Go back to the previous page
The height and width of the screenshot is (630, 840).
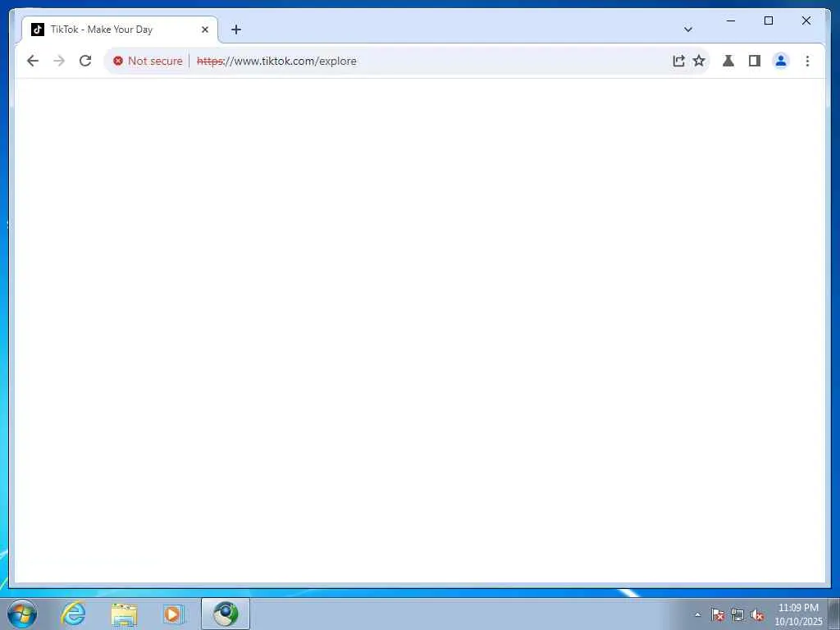pyautogui.click(x=33, y=61)
